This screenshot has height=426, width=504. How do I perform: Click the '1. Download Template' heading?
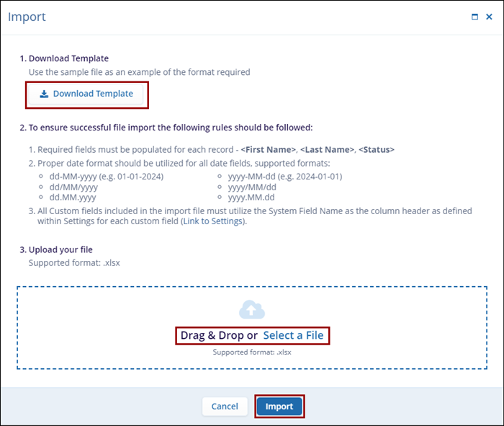point(65,58)
